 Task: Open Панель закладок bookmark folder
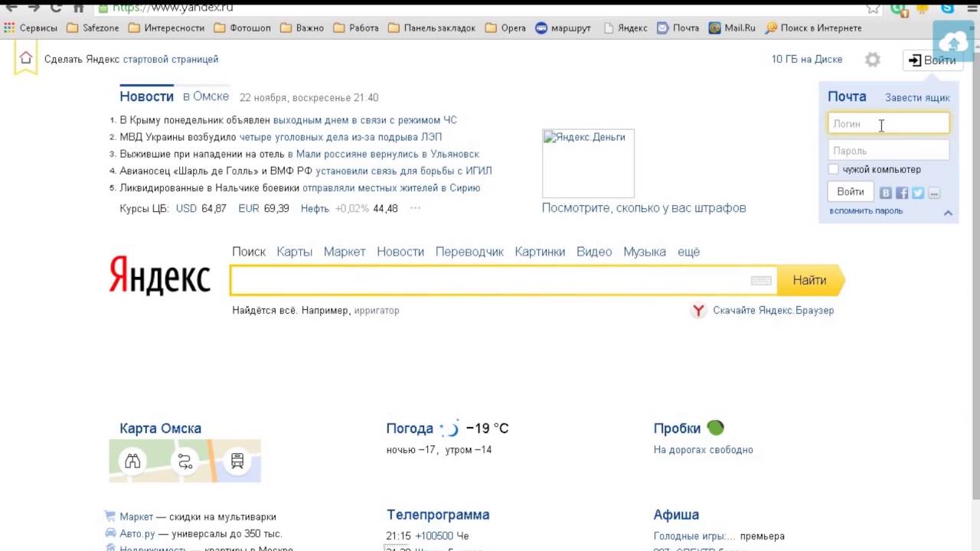[432, 28]
